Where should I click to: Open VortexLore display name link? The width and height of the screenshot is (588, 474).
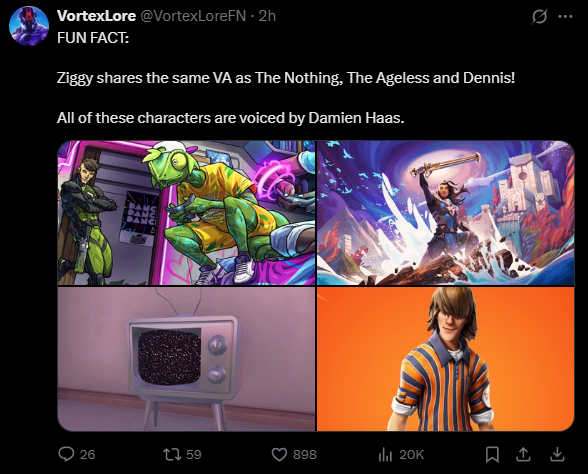point(96,16)
